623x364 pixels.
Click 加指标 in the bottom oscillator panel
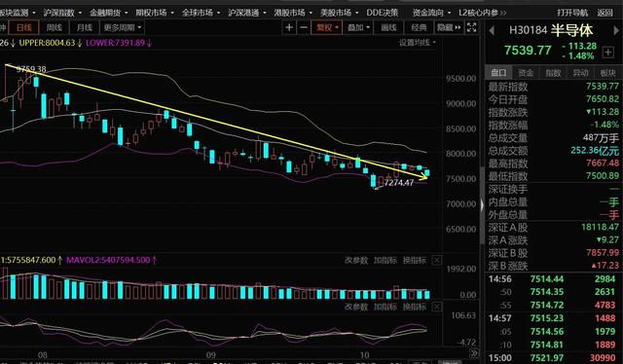pos(385,307)
